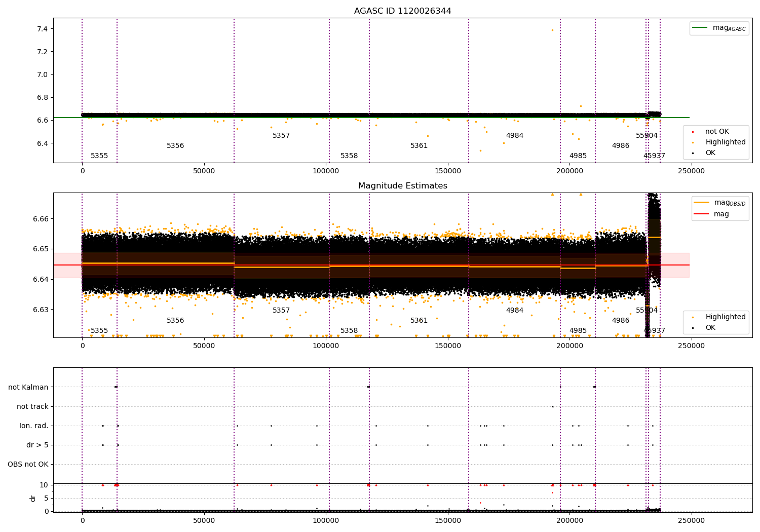Click OBSID label 4985 in top panel
The width and height of the screenshot is (760, 532).
pyautogui.click(x=578, y=156)
